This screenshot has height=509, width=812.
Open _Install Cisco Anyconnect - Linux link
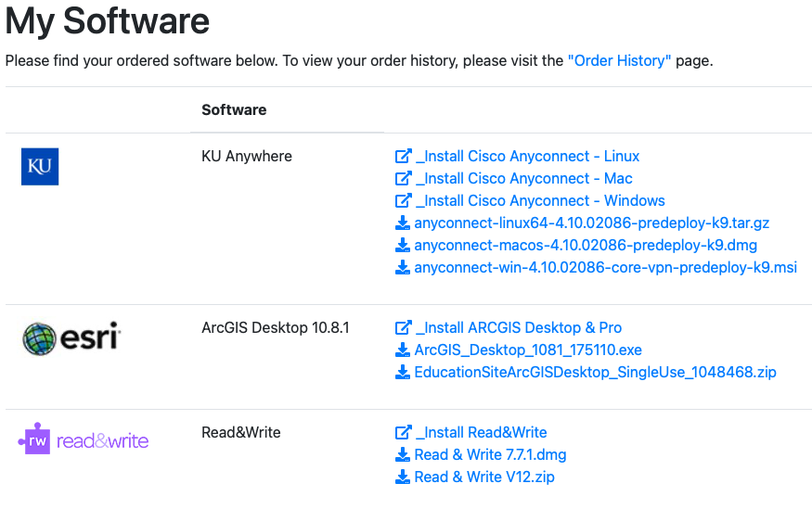(x=527, y=156)
